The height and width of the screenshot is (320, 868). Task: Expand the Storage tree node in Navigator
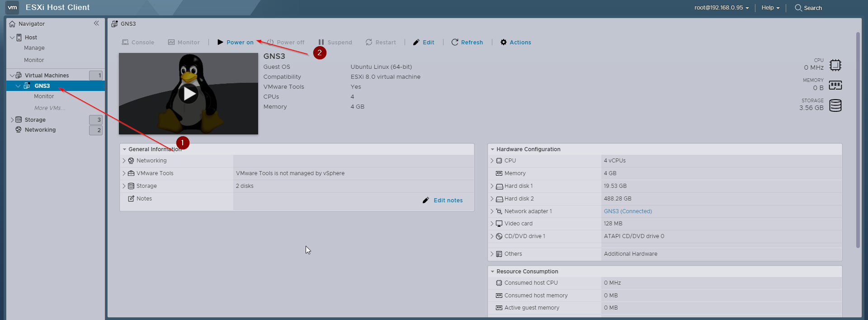[12, 120]
